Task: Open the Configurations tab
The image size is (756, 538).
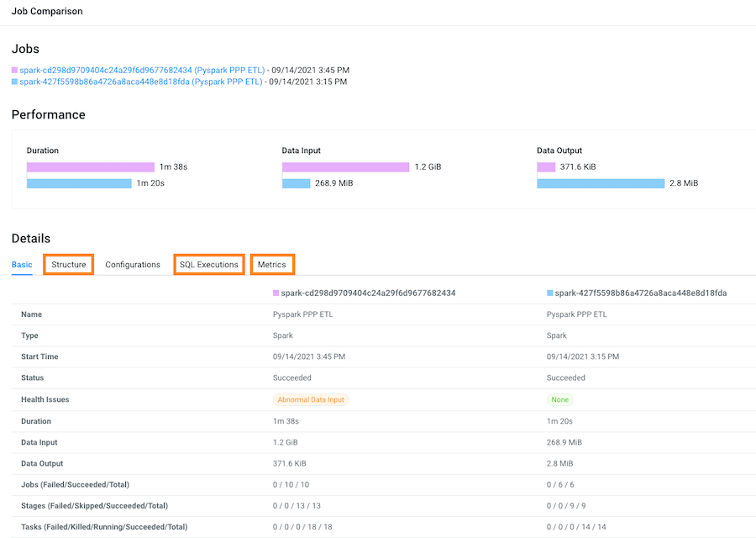Action: [x=133, y=265]
